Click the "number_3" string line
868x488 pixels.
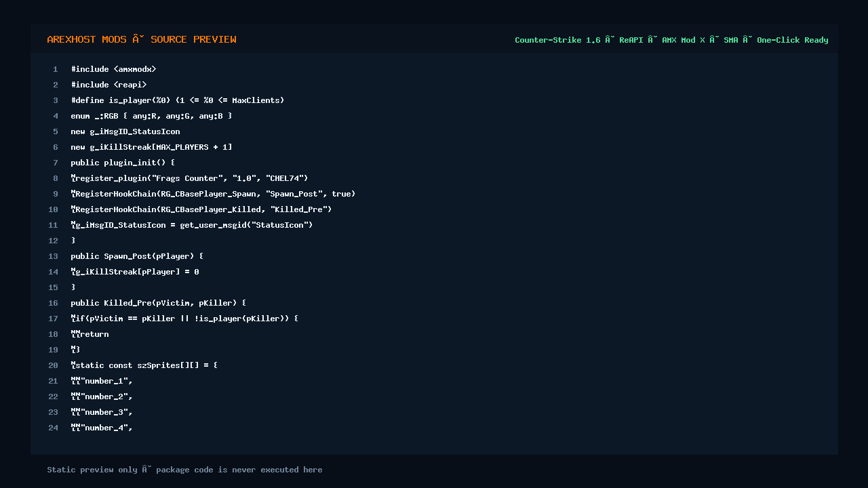click(102, 412)
